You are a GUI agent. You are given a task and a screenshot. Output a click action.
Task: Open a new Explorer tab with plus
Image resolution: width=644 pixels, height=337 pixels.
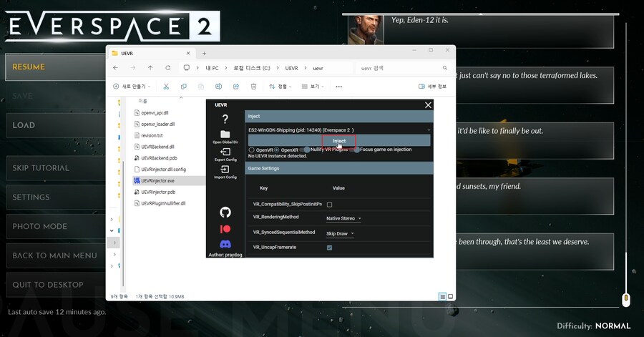(204, 54)
